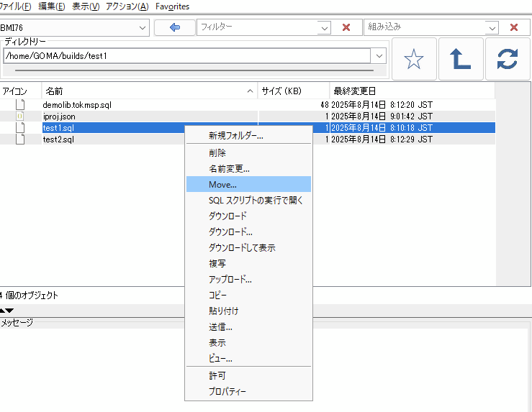Expand the フィルター dropdown arrow

click(x=325, y=28)
